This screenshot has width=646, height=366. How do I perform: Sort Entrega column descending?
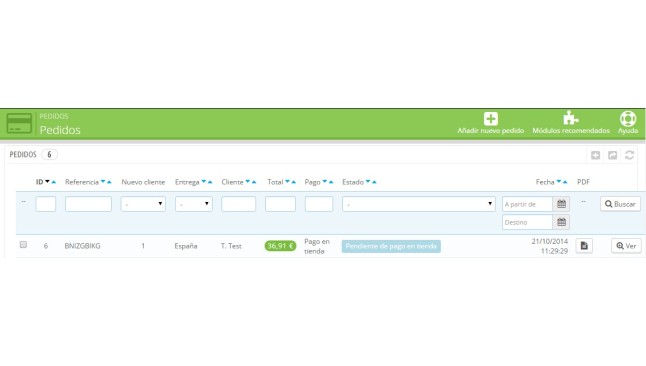(x=204, y=181)
